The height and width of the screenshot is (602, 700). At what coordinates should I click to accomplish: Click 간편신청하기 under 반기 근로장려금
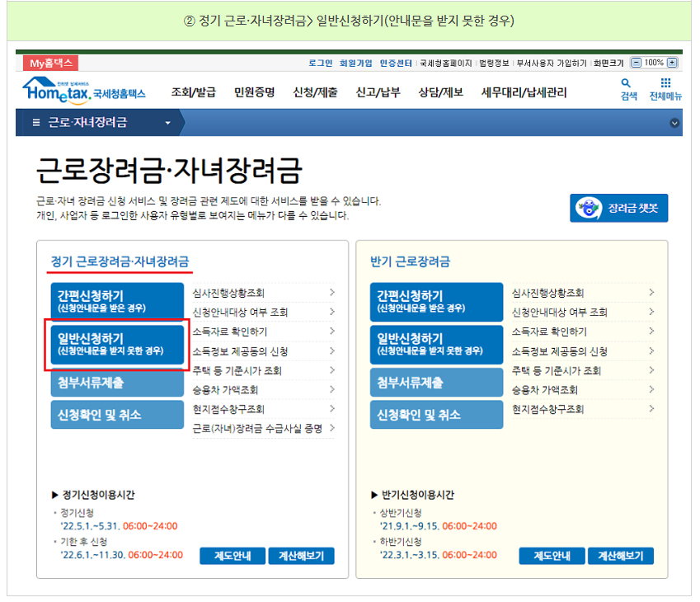click(437, 302)
